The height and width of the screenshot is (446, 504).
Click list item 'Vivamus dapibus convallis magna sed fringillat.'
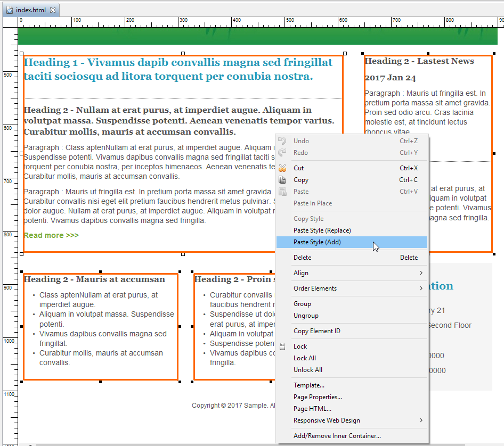103,338
